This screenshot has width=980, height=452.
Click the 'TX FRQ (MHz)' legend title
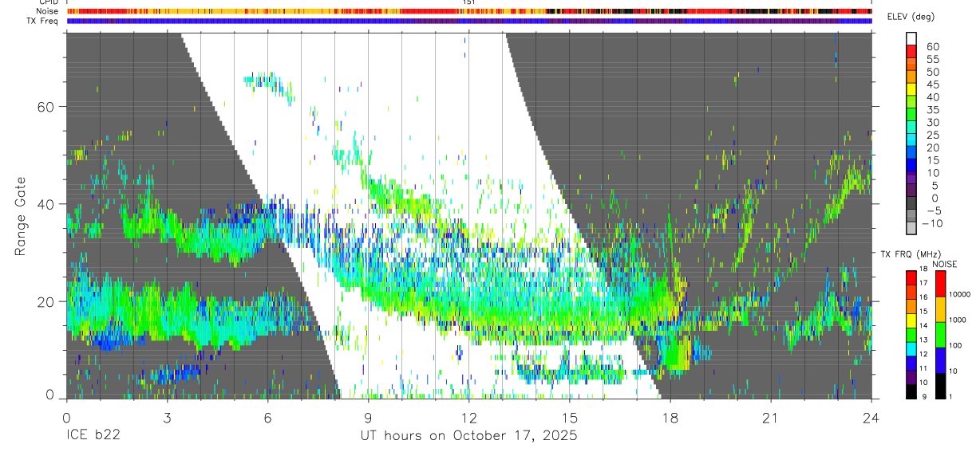pyautogui.click(x=911, y=254)
